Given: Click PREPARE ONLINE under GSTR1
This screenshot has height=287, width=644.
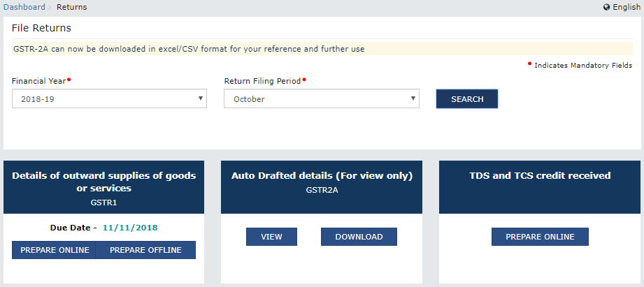Looking at the screenshot, I should [x=55, y=250].
